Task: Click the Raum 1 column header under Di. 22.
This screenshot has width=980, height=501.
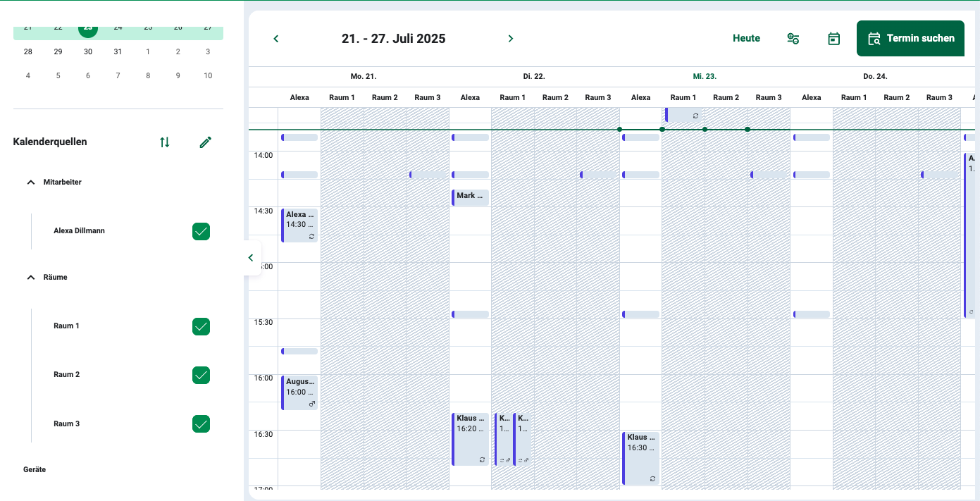Action: click(x=513, y=97)
